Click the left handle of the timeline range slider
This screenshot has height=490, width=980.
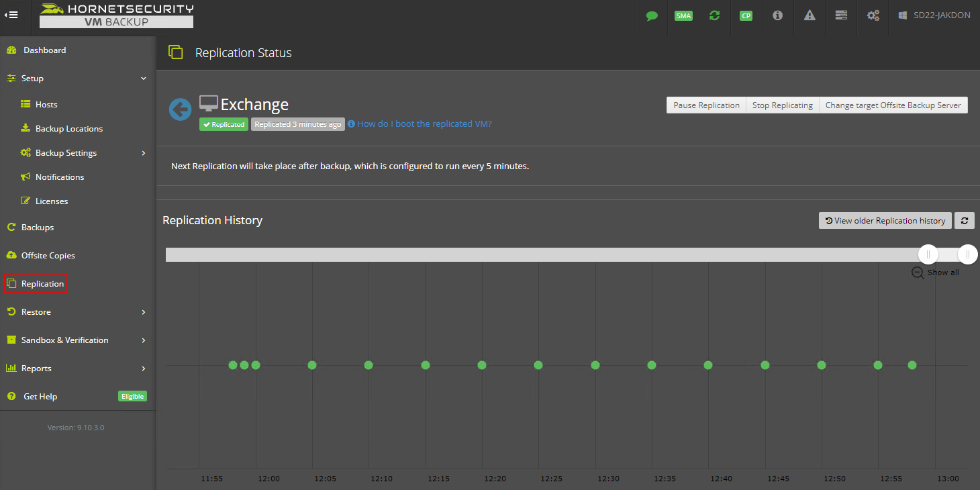928,254
